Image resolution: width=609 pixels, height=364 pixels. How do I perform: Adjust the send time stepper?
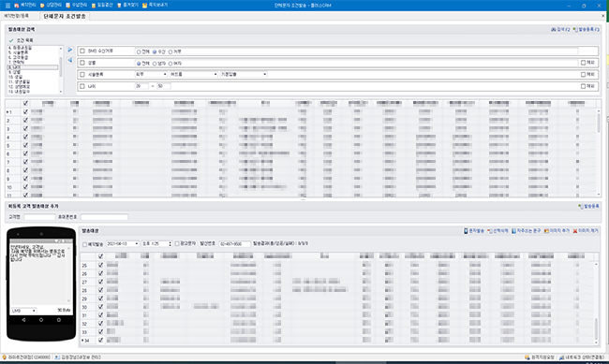(x=170, y=243)
